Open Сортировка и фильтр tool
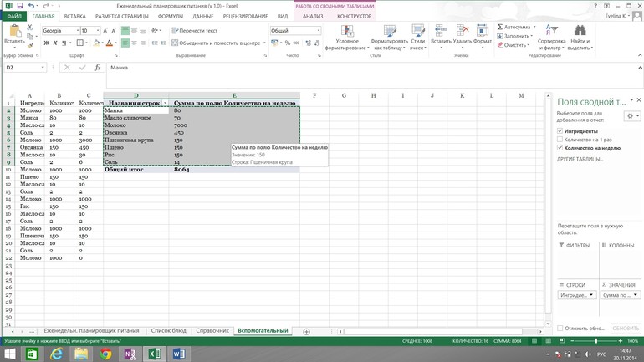This screenshot has height=362, width=644. (x=551, y=31)
